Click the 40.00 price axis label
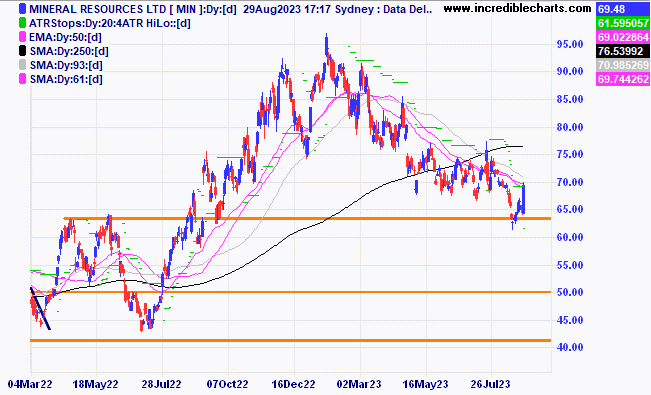 tap(570, 347)
